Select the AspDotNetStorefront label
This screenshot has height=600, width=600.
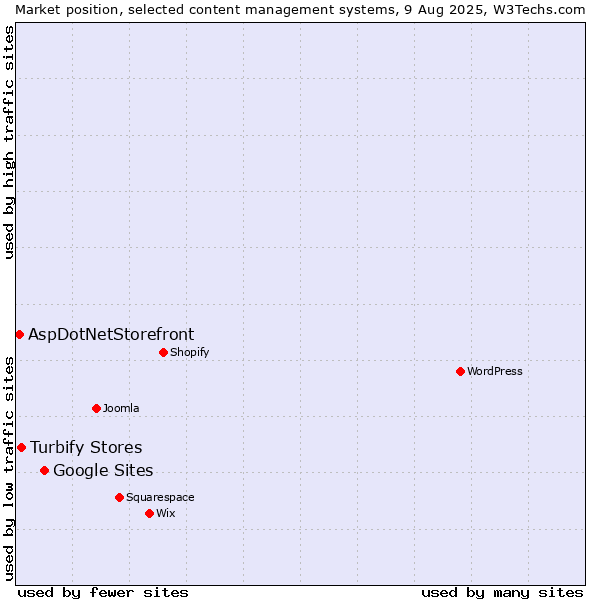[x=111, y=335]
